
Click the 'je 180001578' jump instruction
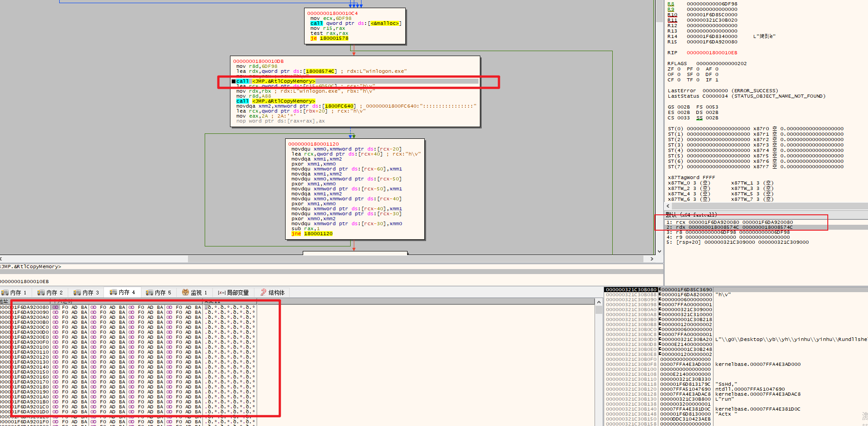point(329,38)
